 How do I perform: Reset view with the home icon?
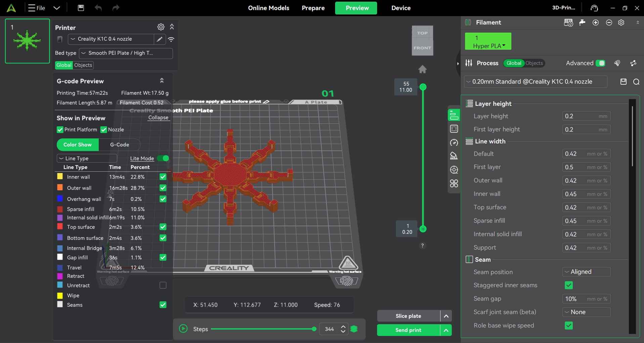pyautogui.click(x=422, y=69)
